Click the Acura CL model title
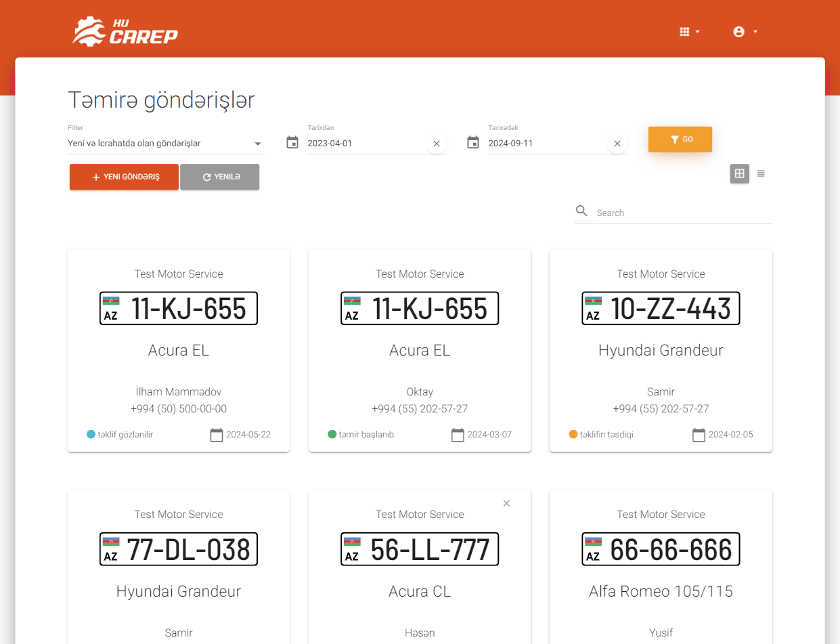The height and width of the screenshot is (644, 840). tap(420, 591)
